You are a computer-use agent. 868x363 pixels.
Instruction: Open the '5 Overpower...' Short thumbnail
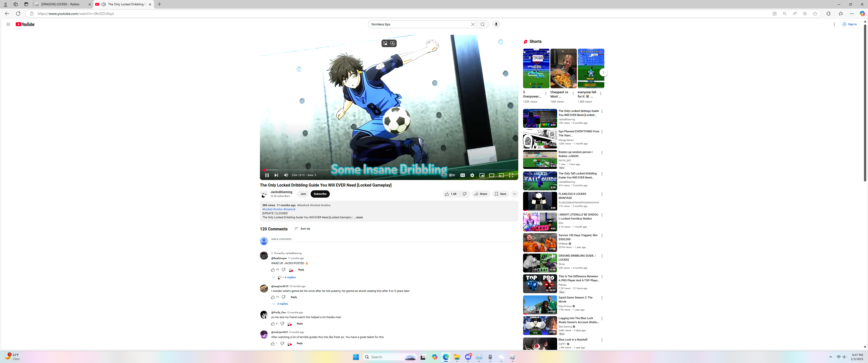pos(536,68)
